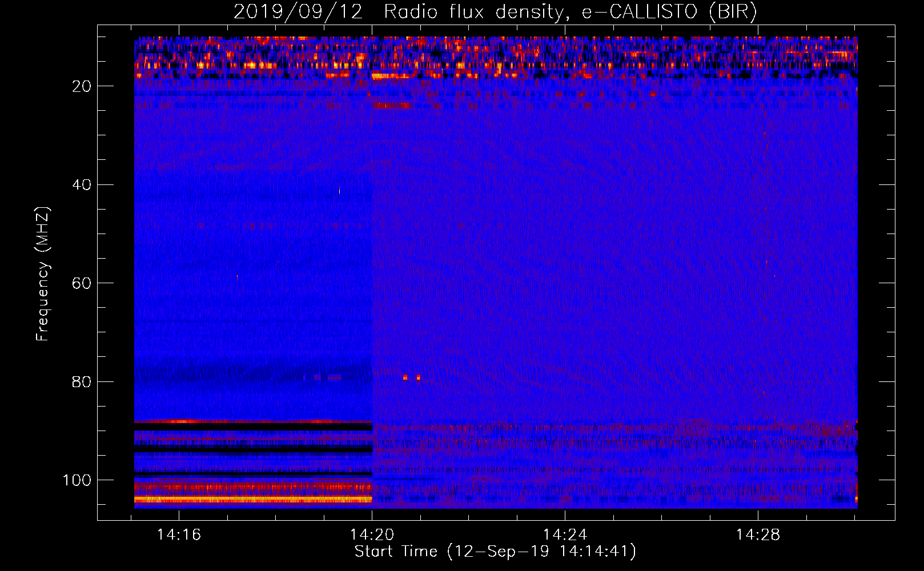Viewport: 924px width, 571px height.
Task: Click the 80 MHz frequency tick label
Action: 82,382
